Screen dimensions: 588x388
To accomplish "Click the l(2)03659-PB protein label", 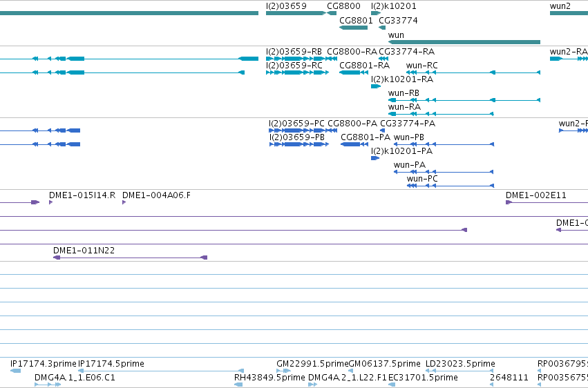I will [296, 137].
